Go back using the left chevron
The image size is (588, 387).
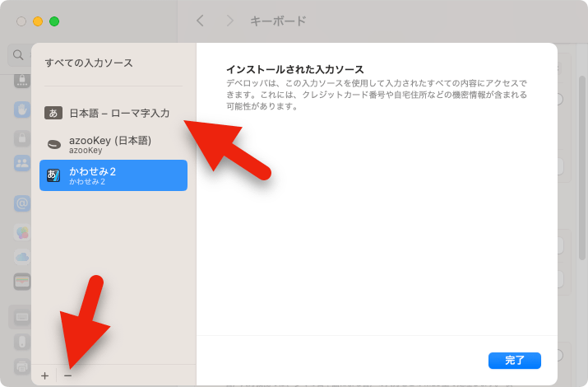[x=200, y=21]
